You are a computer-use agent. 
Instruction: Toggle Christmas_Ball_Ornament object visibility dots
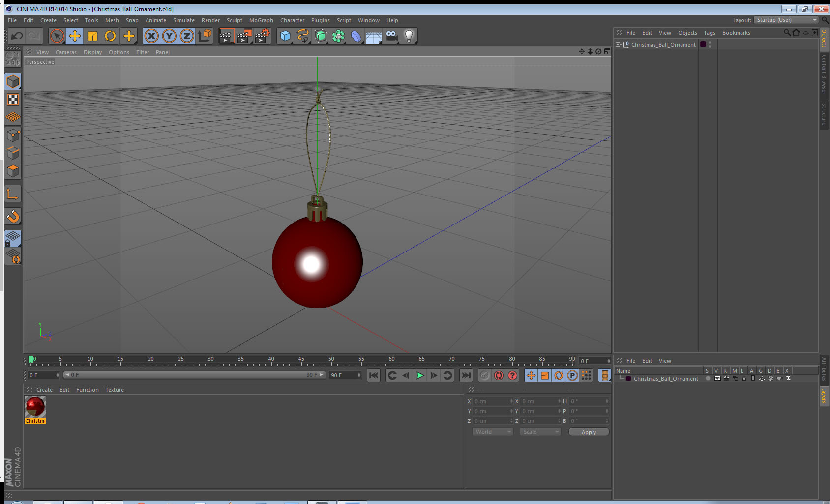710,44
